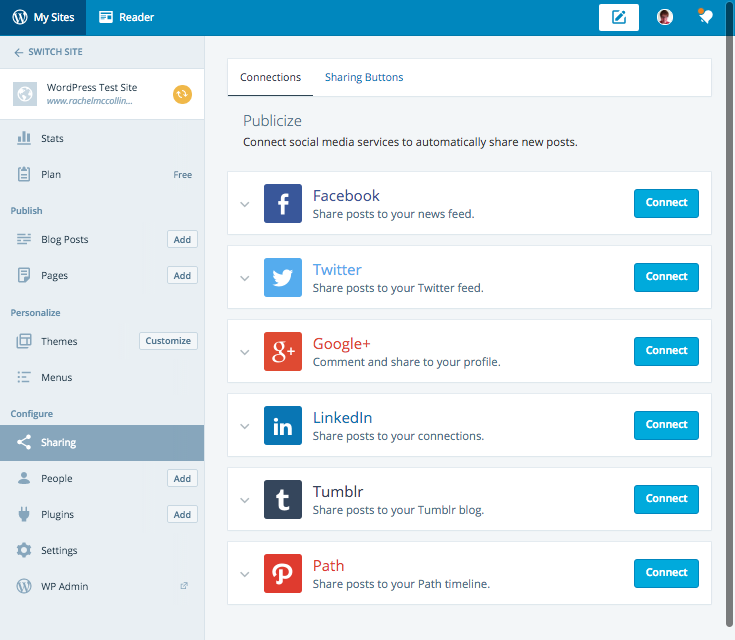
Task: Connect the Tumblr account
Action: (666, 499)
